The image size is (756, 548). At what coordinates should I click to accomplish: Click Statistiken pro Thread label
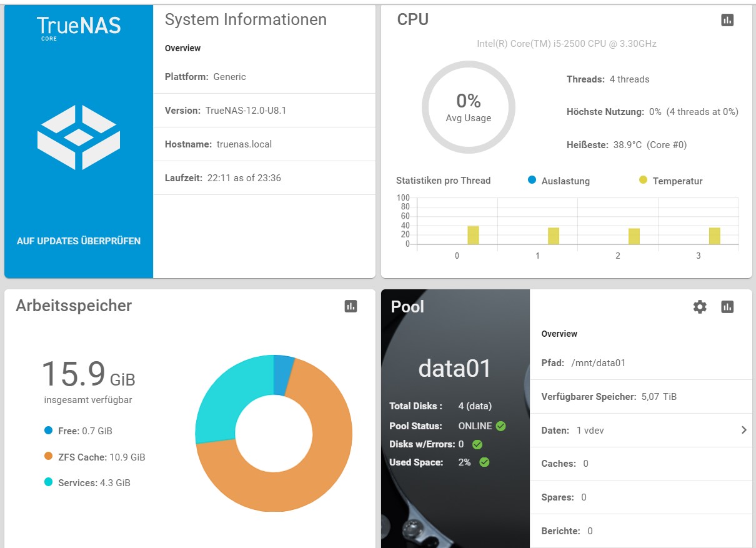click(444, 181)
